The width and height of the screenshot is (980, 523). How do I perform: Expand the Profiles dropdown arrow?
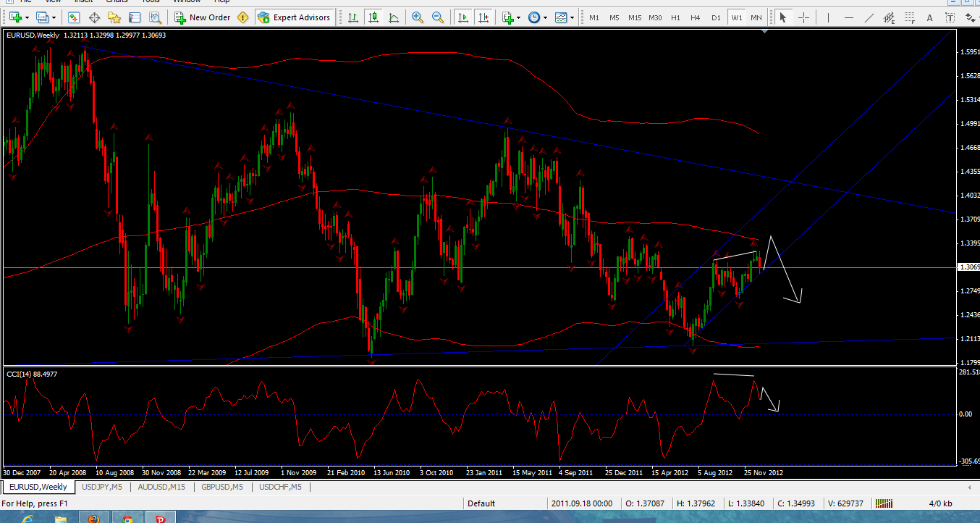coord(54,18)
